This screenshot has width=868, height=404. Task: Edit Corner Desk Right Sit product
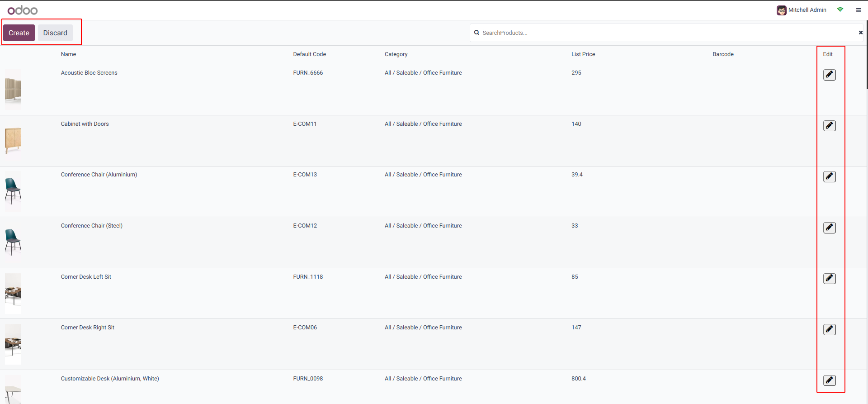(829, 329)
